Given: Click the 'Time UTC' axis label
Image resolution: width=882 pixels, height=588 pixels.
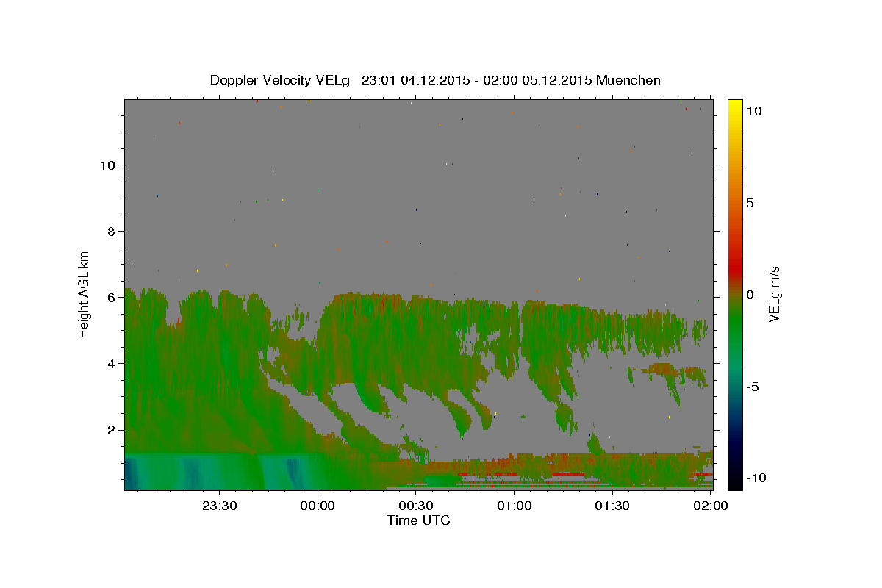Looking at the screenshot, I should click(x=418, y=520).
